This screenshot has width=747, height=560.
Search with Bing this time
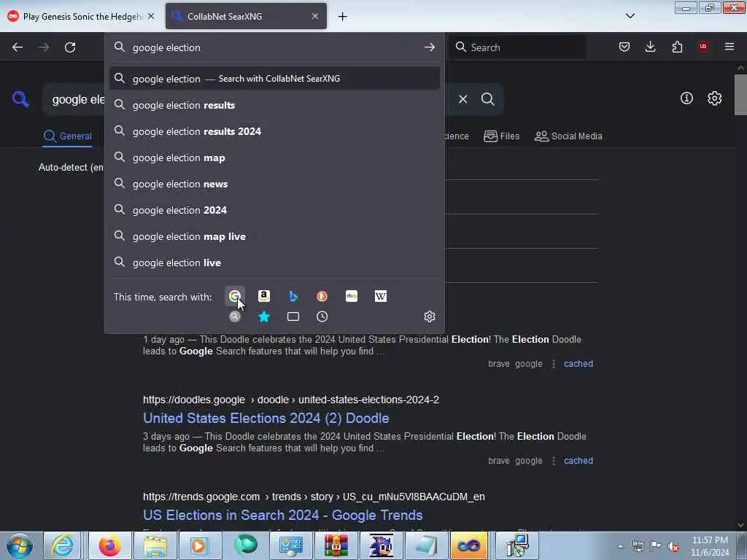(293, 296)
